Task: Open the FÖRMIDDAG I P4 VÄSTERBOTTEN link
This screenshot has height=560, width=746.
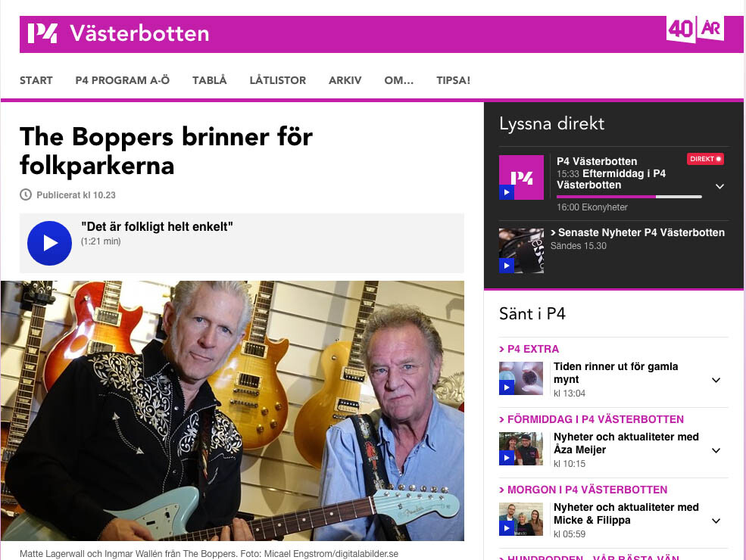Action: [x=591, y=419]
